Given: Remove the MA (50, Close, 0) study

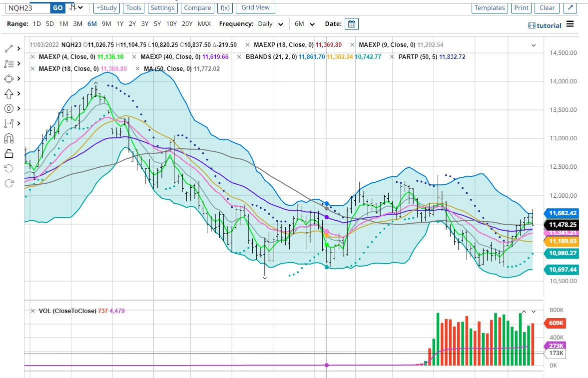Looking at the screenshot, I should (137, 69).
